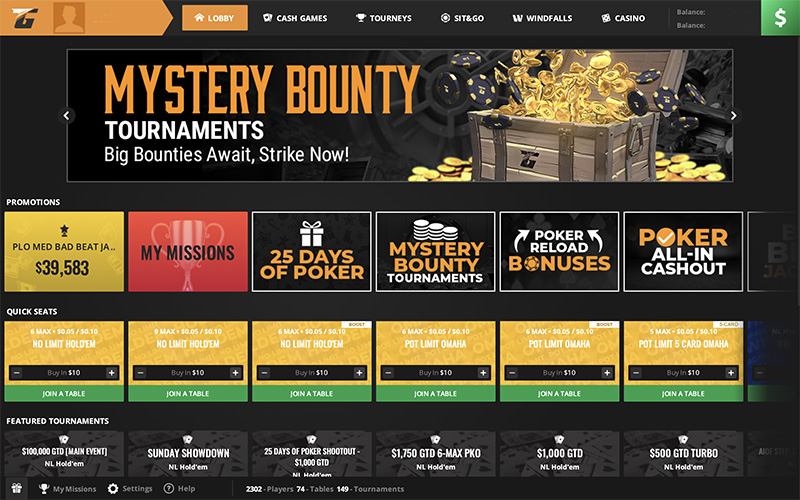Screen dimensions: 800x500
Task: Go to the Windfalls section
Action: (x=542, y=18)
